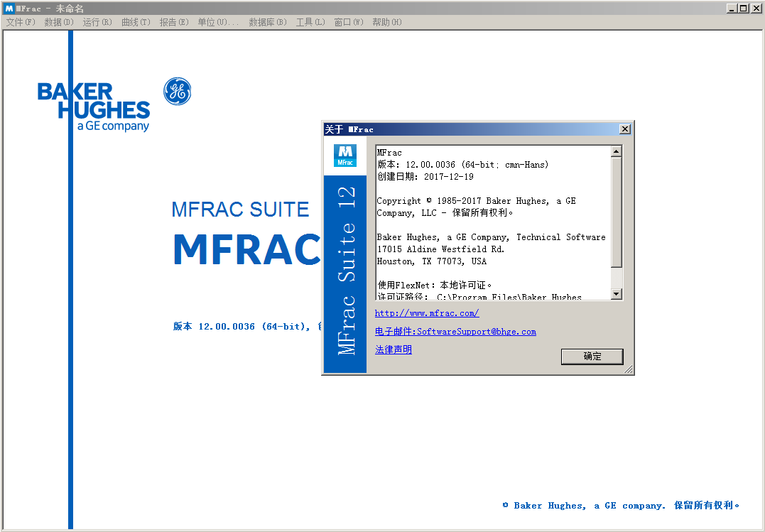765x532 pixels.
Task: Click the version line 12.00.0036 in About text
Action: pos(463,165)
